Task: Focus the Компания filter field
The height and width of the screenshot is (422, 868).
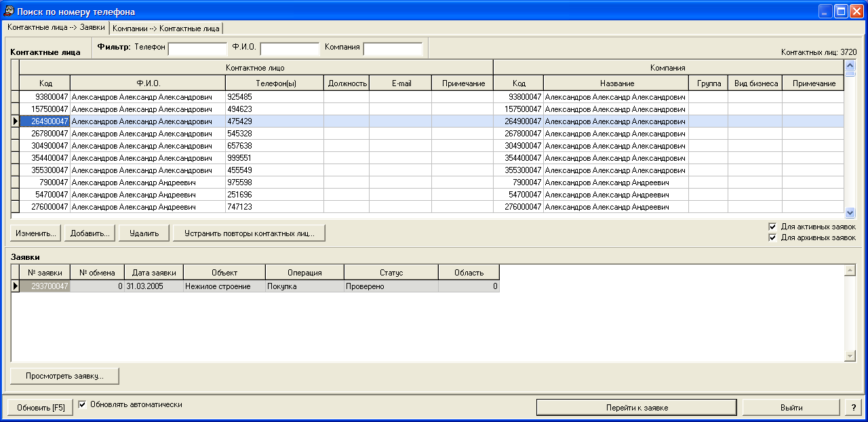Action: [393, 49]
